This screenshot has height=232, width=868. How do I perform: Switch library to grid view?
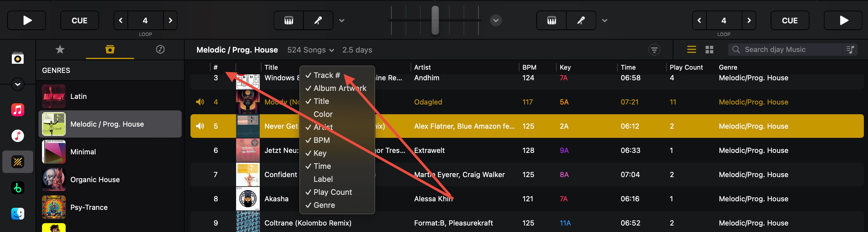[709, 50]
